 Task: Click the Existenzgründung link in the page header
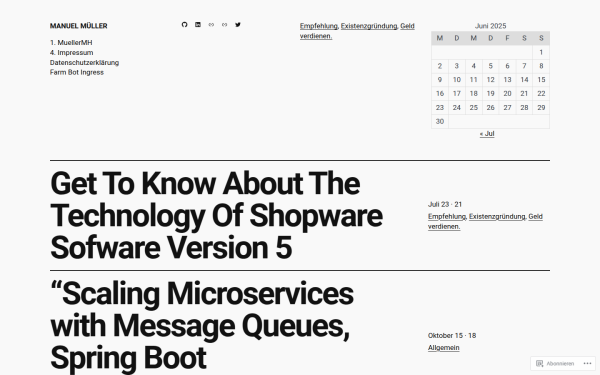(369, 26)
